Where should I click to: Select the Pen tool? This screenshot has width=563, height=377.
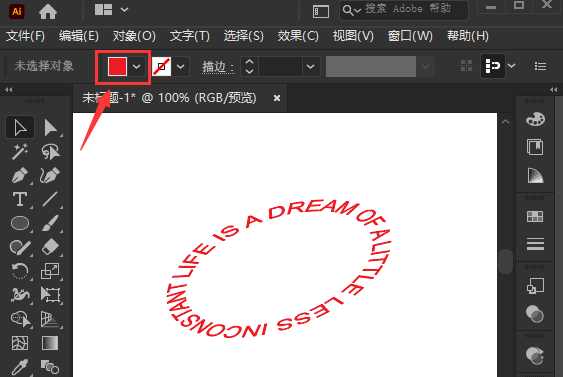coord(20,175)
